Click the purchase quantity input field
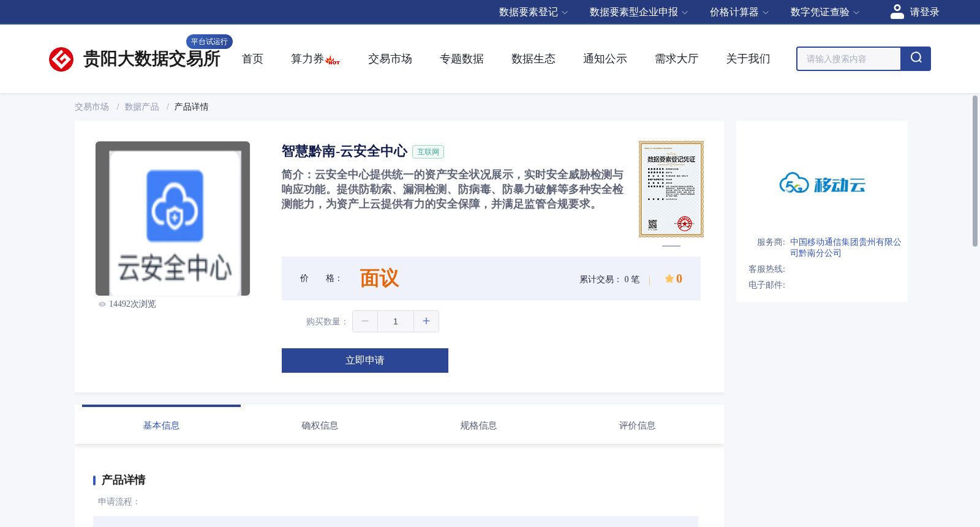 click(x=396, y=321)
